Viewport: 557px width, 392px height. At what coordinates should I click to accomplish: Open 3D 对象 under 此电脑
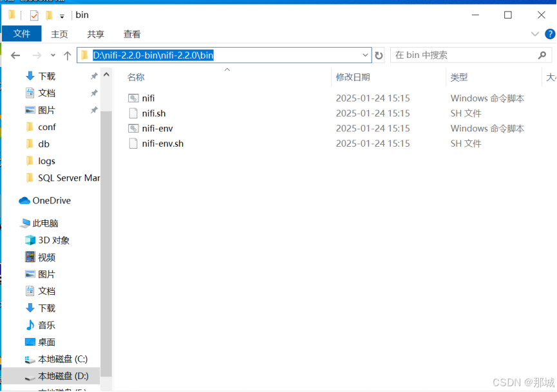53,240
